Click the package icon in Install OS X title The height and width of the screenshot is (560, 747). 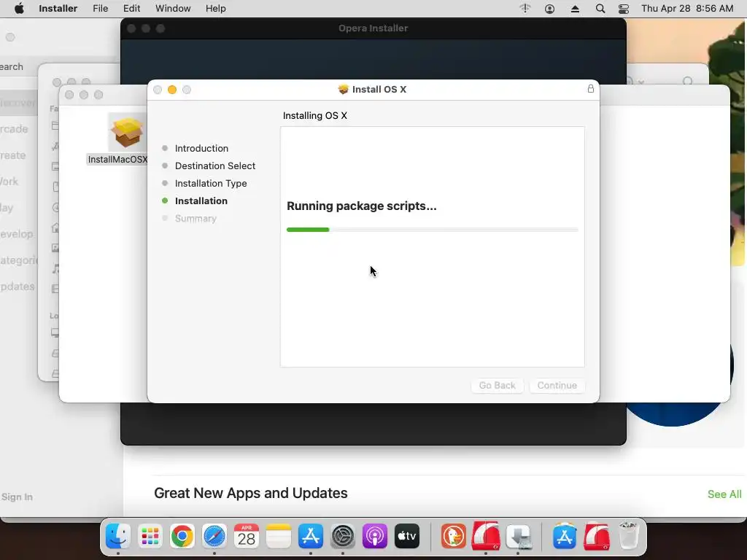[343, 89]
